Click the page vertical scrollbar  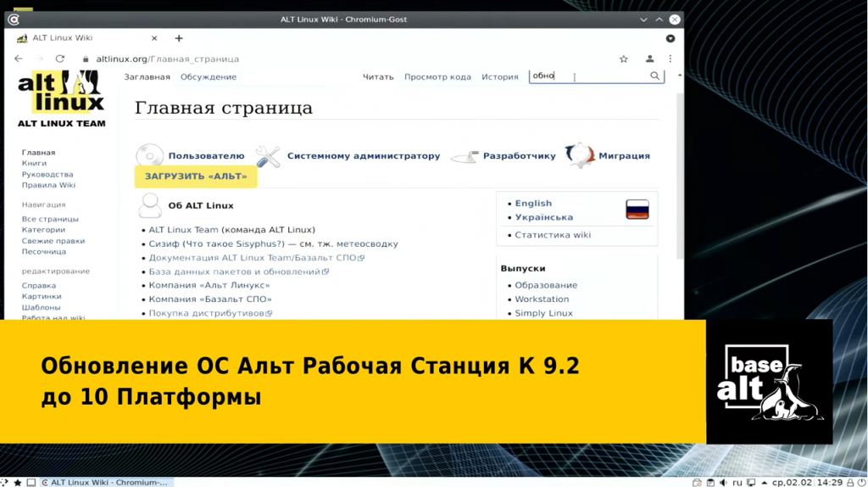point(680,176)
